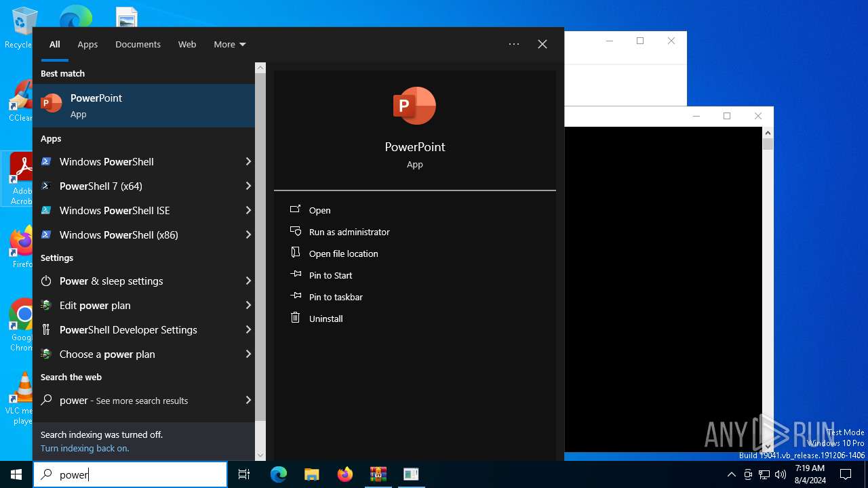Close the search panel with X
Image resolution: width=868 pixels, height=488 pixels.
542,44
